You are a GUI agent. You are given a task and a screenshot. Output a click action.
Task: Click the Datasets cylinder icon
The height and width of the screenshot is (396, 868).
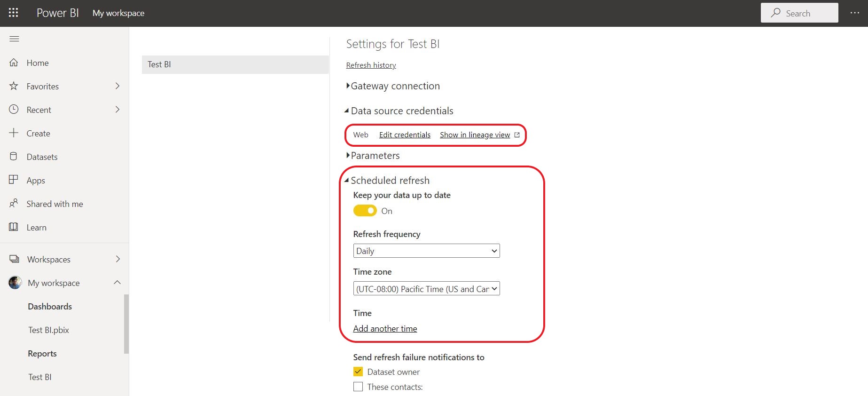(x=14, y=157)
